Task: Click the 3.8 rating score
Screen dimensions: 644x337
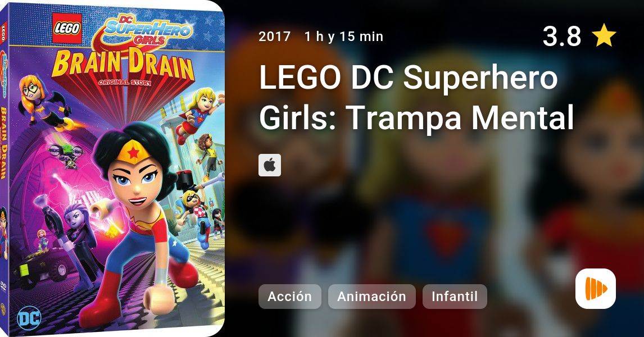Action: tap(561, 36)
